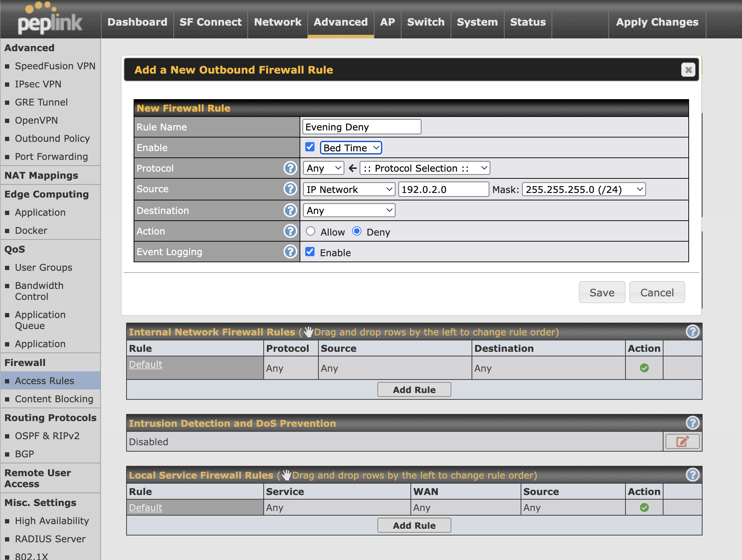The height and width of the screenshot is (560, 742).
Task: Click the Rule Name input field
Action: 361,126
